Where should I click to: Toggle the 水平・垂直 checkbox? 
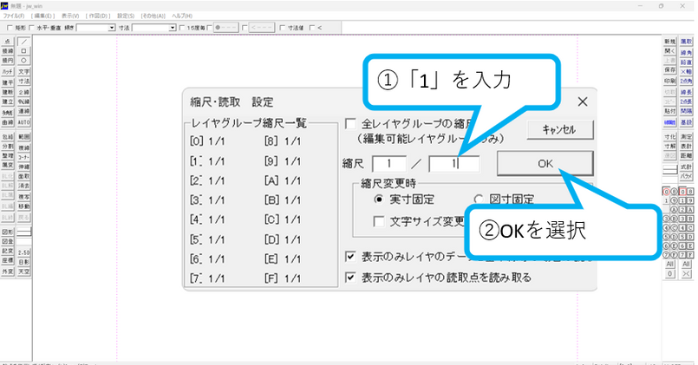pyautogui.click(x=32, y=28)
